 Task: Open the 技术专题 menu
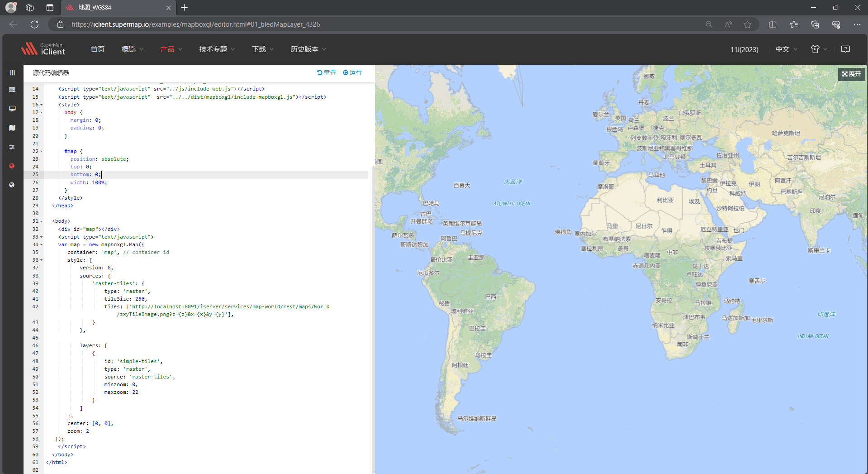pos(217,49)
